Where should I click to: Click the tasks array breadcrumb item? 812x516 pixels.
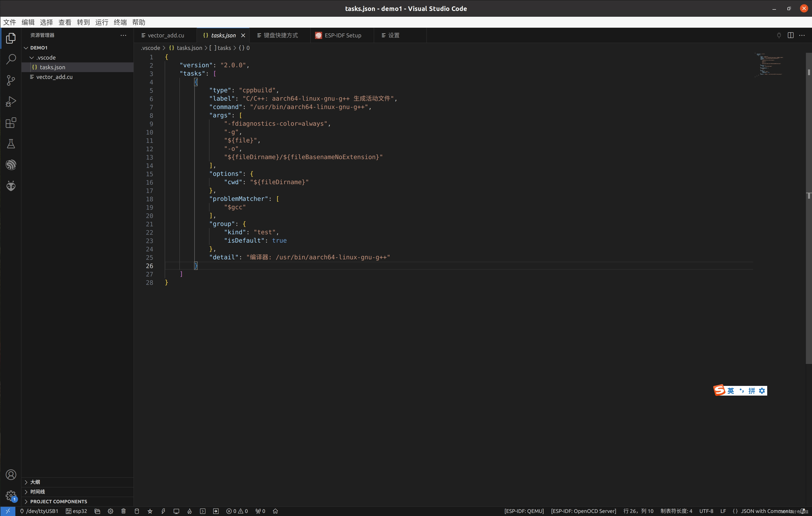pos(220,48)
